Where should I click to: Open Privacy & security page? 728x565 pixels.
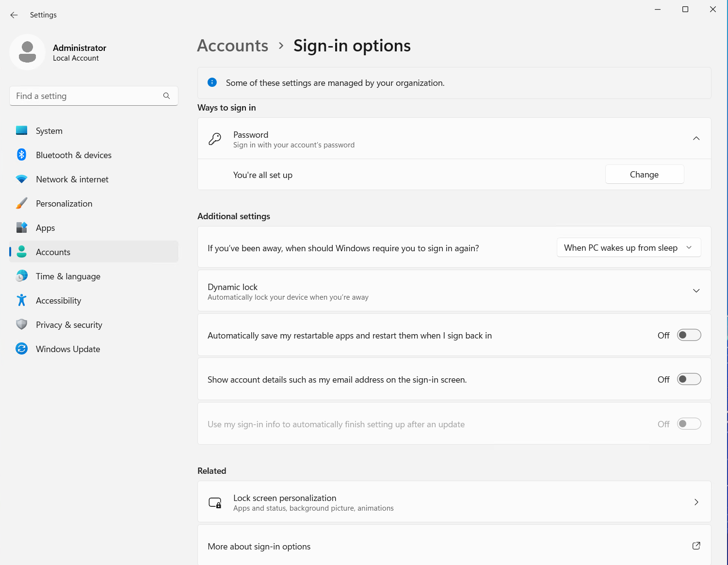(94, 324)
